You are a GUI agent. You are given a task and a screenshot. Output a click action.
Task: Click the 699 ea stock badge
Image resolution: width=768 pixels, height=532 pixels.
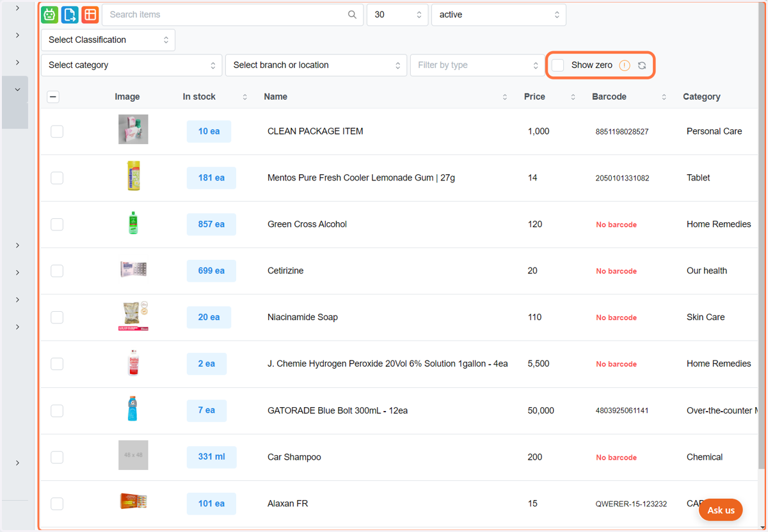(211, 271)
